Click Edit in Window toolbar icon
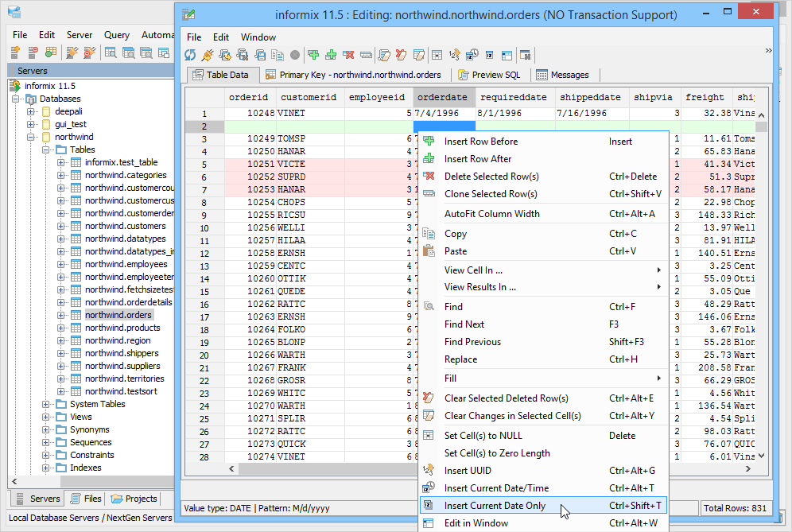Image resolution: width=792 pixels, height=532 pixels. point(507,55)
